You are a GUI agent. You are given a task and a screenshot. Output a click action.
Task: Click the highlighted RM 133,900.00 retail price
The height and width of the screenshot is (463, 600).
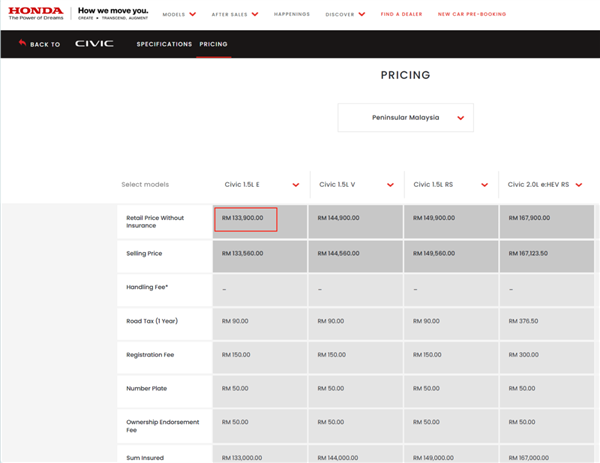click(245, 218)
